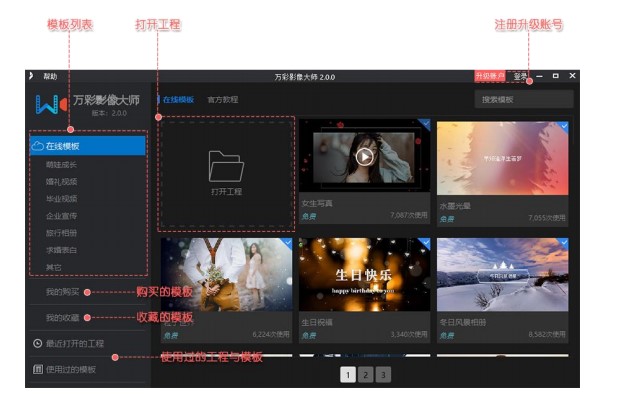Minimize the 万彩影像大师 window
The image size is (622, 396).
point(539,76)
